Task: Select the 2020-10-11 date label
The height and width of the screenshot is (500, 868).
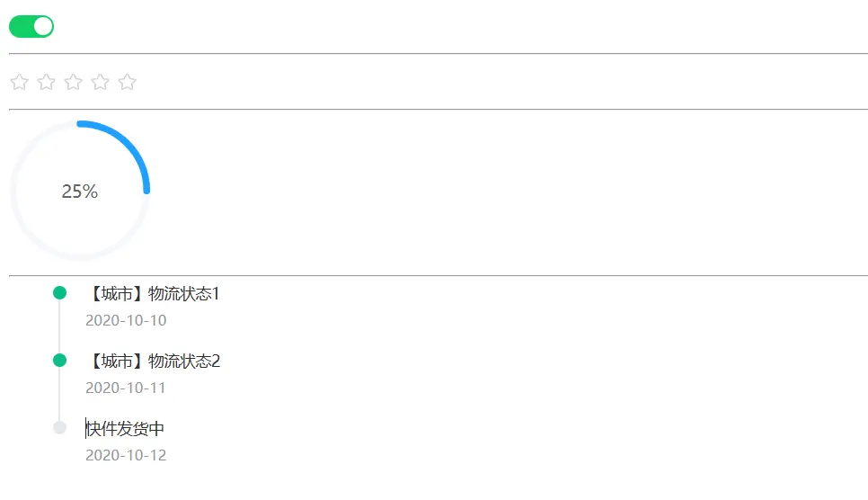Action: tap(126, 388)
